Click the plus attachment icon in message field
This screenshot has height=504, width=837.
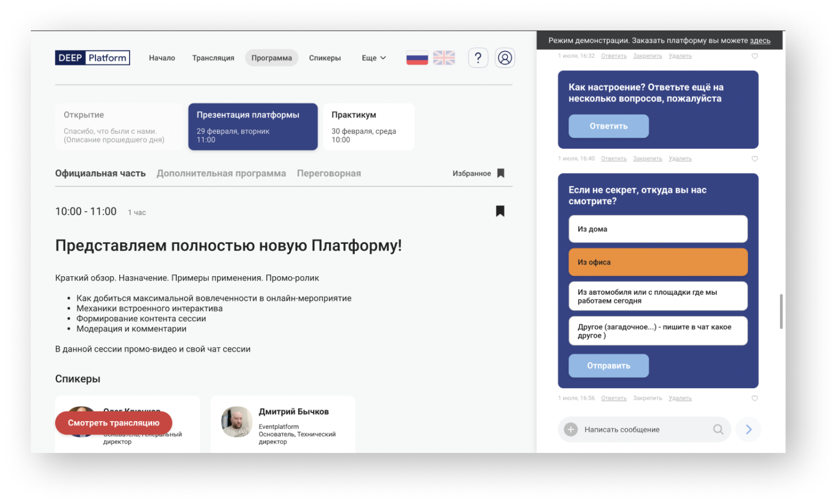pyautogui.click(x=571, y=429)
